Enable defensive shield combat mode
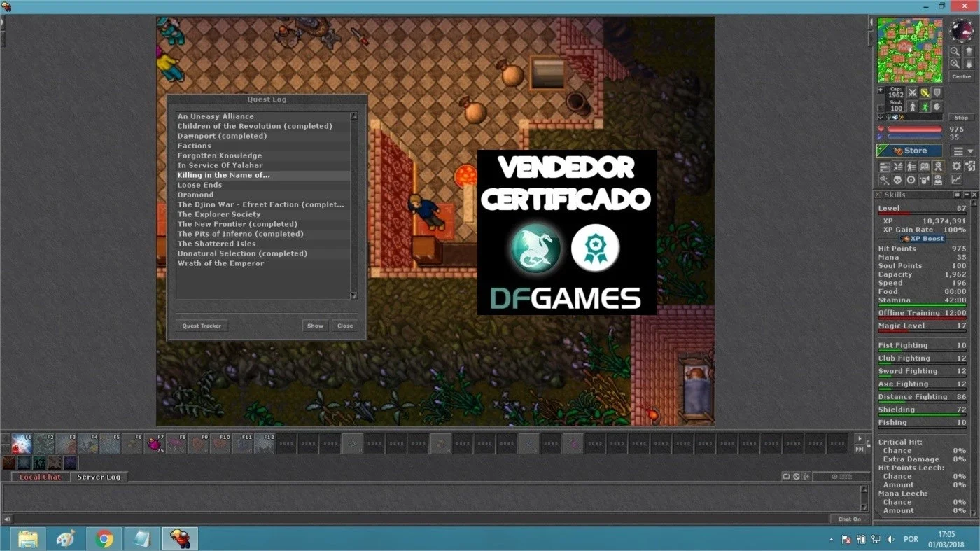This screenshot has width=980, height=551. (x=937, y=92)
